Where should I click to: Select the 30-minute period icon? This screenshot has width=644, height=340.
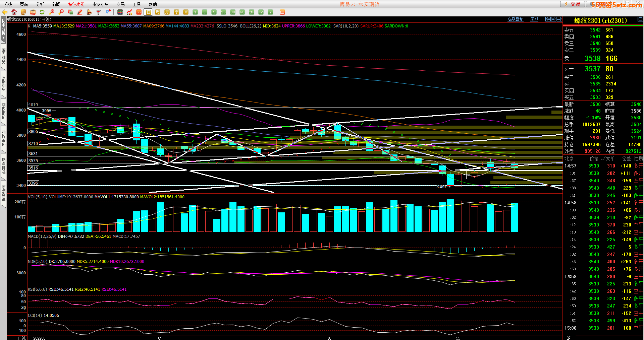pos(233,12)
